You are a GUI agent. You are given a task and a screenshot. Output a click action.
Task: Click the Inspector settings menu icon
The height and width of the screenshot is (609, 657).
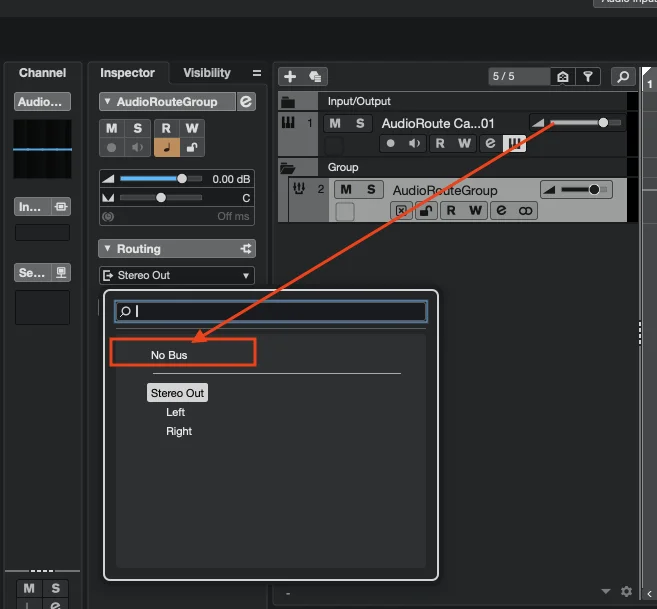click(257, 73)
